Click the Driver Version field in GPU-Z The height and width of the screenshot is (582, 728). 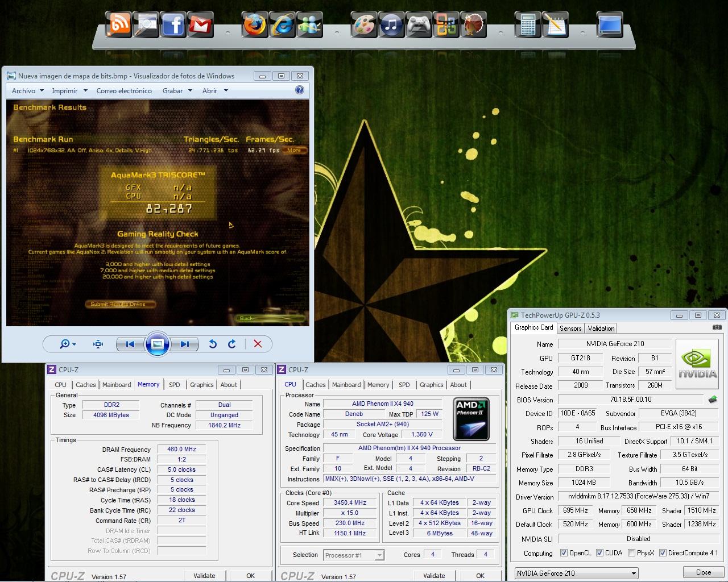638,496
